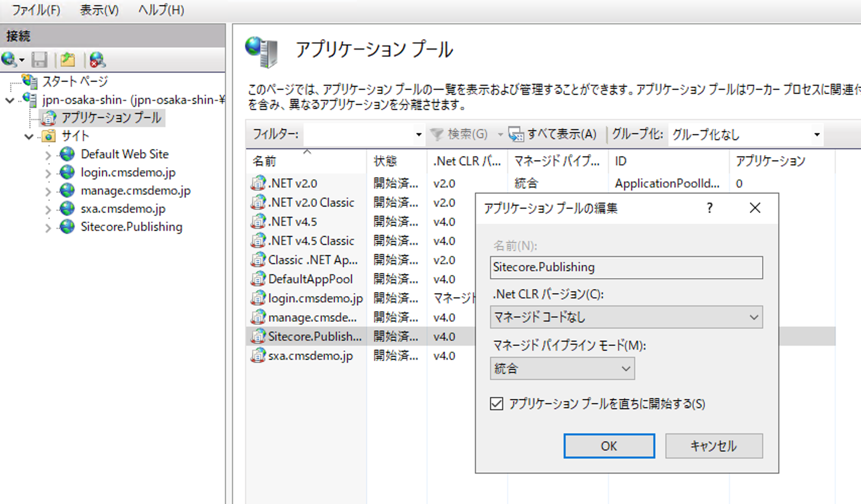The image size is (861, 504).
Task: Expand the login.cmsdemo.jp site node
Action: pos(48,173)
